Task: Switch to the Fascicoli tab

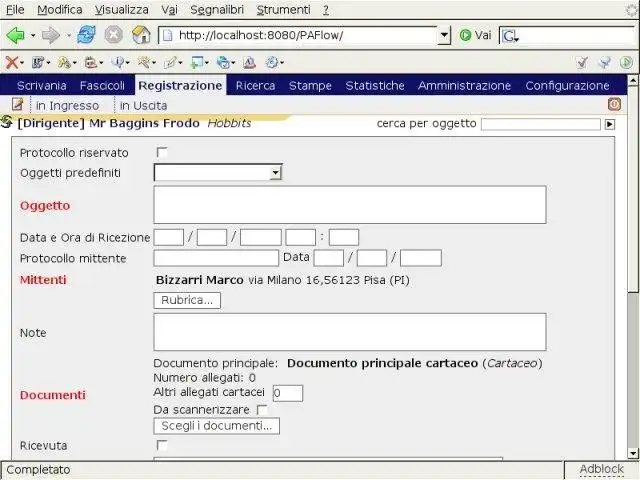Action: [102, 85]
